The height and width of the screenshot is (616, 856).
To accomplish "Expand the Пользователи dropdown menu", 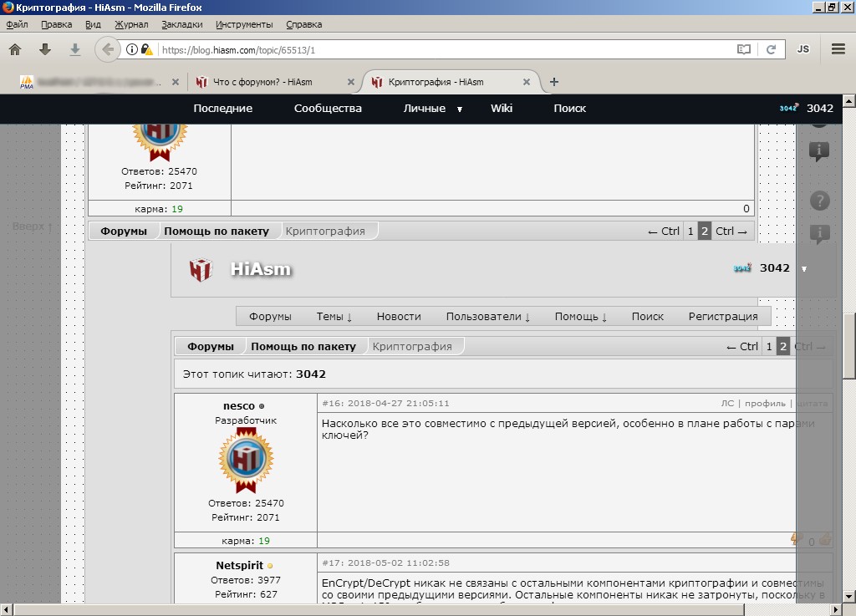I will (487, 317).
